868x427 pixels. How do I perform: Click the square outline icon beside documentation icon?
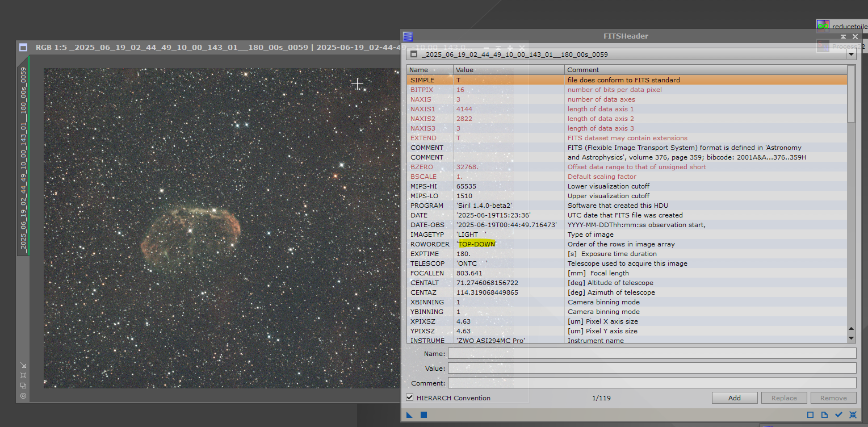(811, 415)
